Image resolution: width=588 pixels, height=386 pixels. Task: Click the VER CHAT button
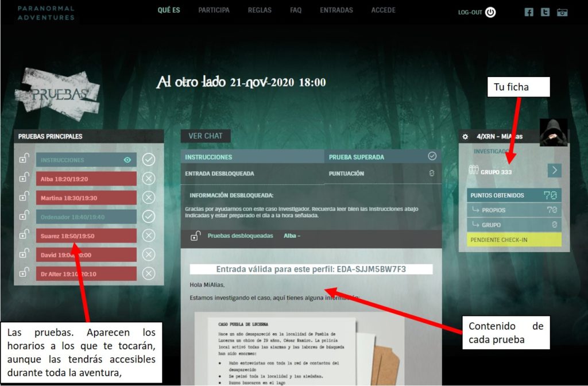tap(206, 136)
